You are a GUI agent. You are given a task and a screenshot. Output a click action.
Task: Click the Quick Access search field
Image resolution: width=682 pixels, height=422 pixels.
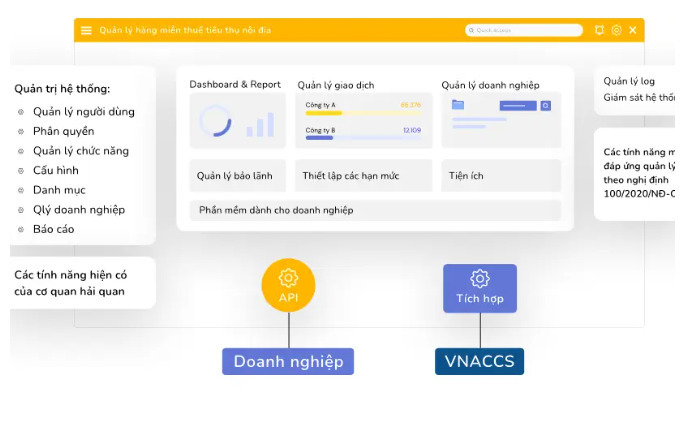[x=523, y=30]
